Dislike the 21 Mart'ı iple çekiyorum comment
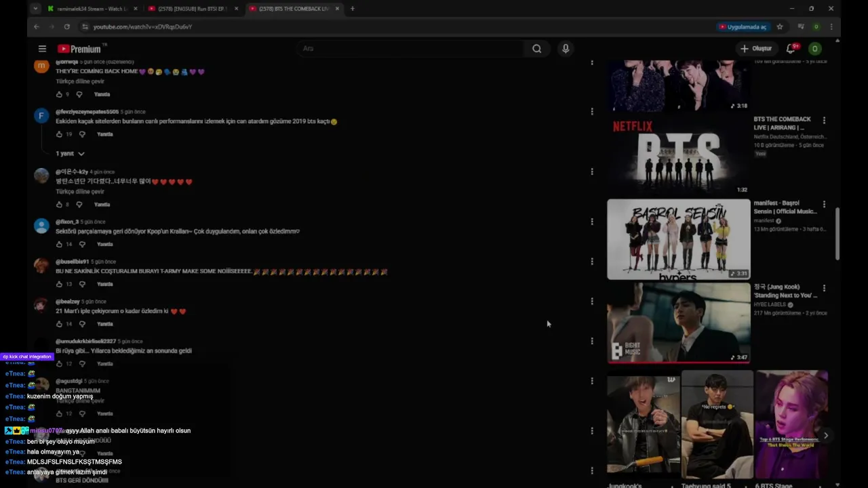 tap(82, 324)
